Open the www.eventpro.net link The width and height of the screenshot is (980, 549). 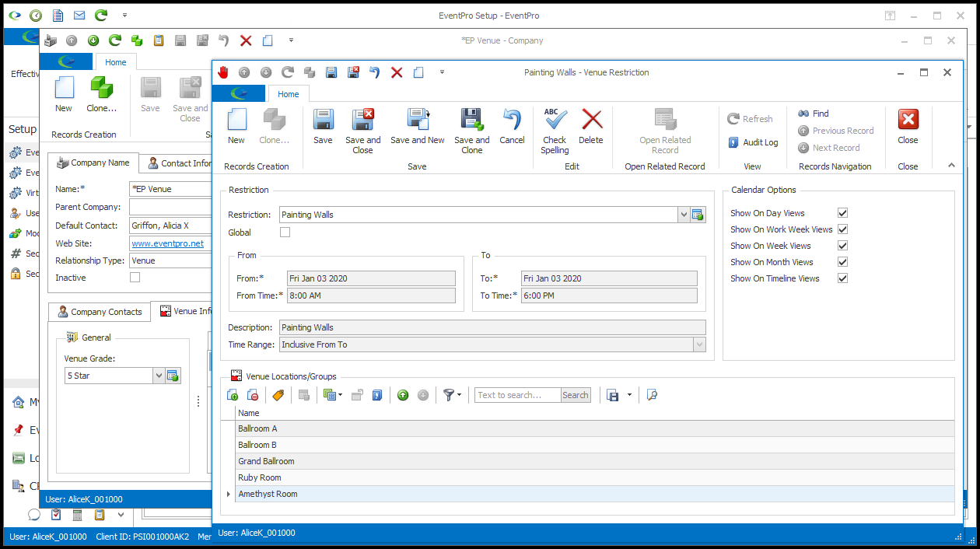168,243
